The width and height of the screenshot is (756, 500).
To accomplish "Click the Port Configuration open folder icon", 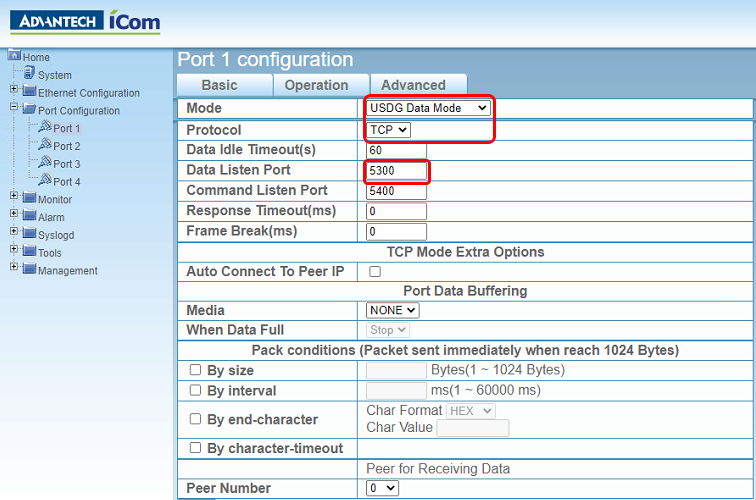I will 29,109.
